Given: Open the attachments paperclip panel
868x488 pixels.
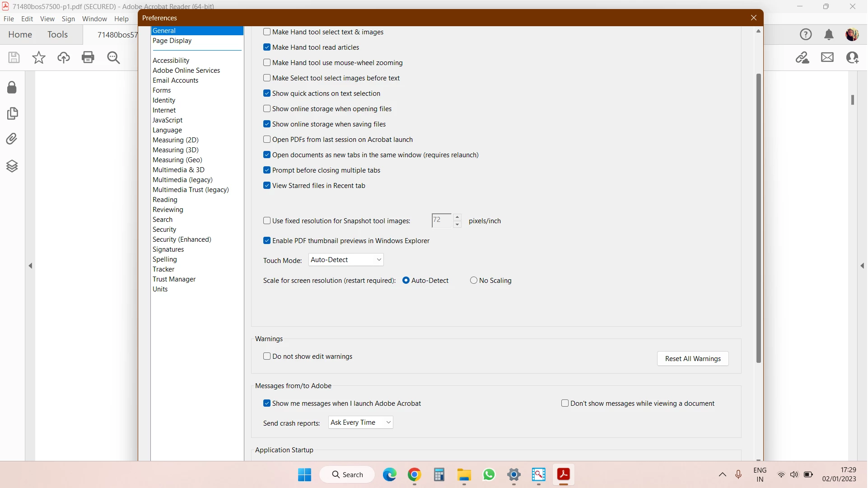Looking at the screenshot, I should [x=12, y=139].
